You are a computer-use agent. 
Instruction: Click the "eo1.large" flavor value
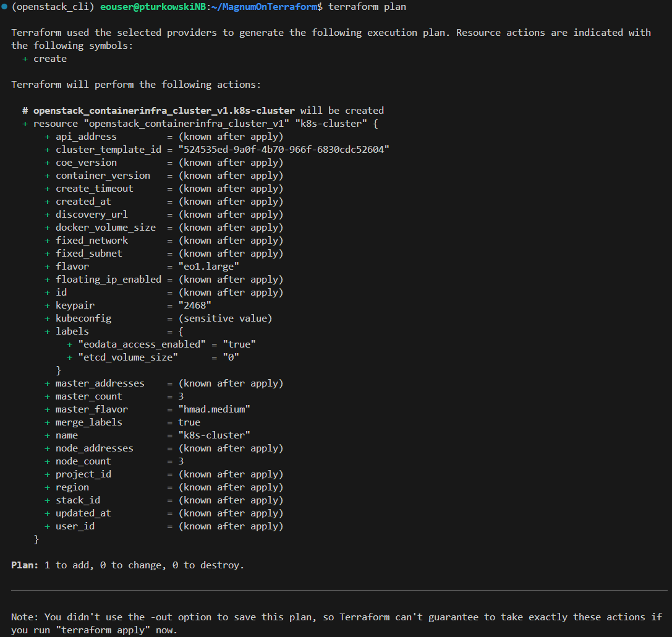coord(208,267)
